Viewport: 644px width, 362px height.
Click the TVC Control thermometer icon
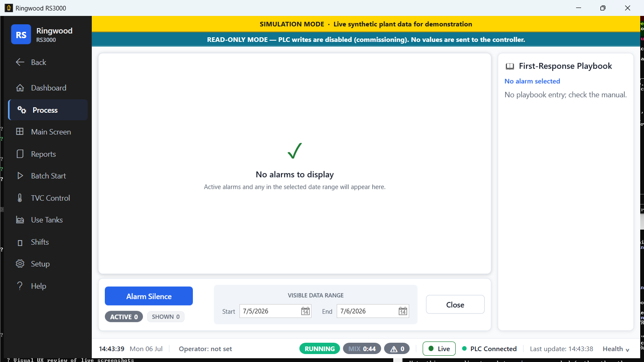click(x=20, y=198)
